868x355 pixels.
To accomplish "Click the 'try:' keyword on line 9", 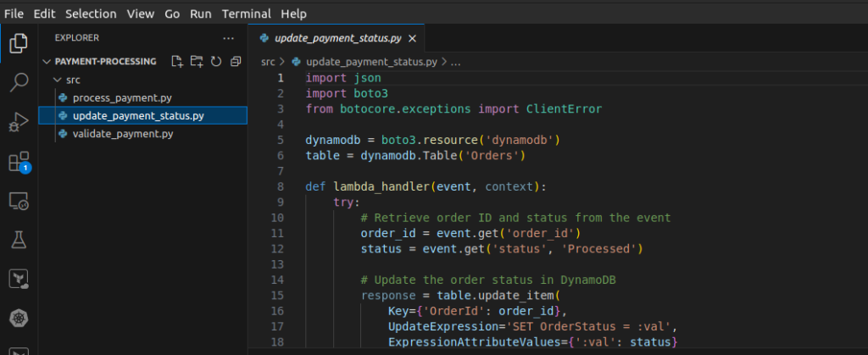I will click(x=347, y=202).
